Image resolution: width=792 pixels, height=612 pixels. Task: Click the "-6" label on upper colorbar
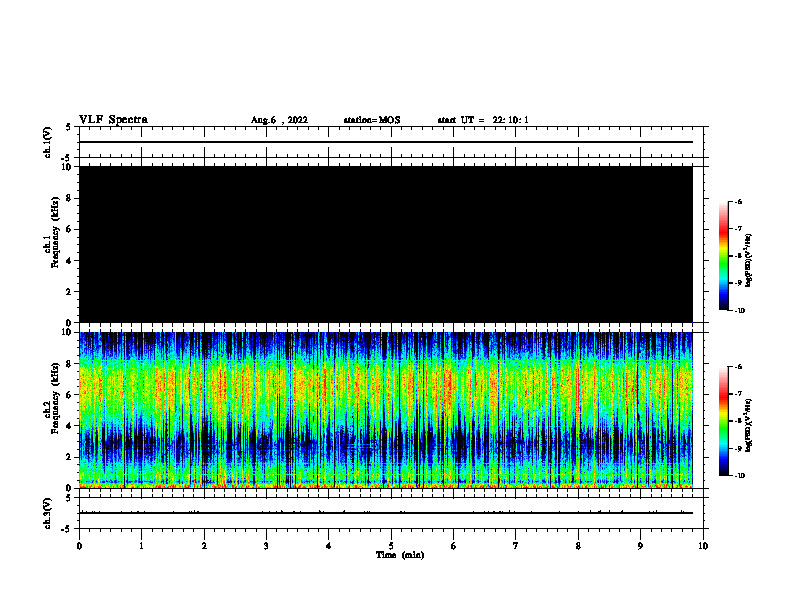tap(738, 201)
